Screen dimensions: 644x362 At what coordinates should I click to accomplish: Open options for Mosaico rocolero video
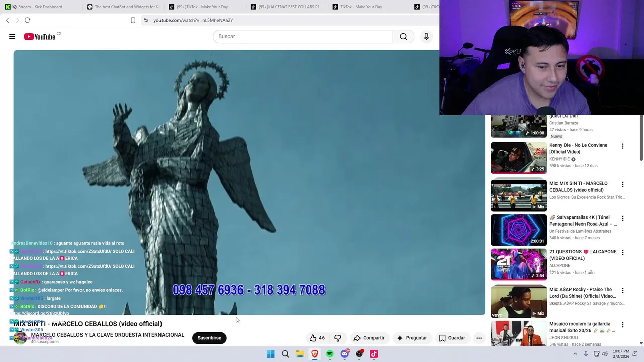point(622,325)
